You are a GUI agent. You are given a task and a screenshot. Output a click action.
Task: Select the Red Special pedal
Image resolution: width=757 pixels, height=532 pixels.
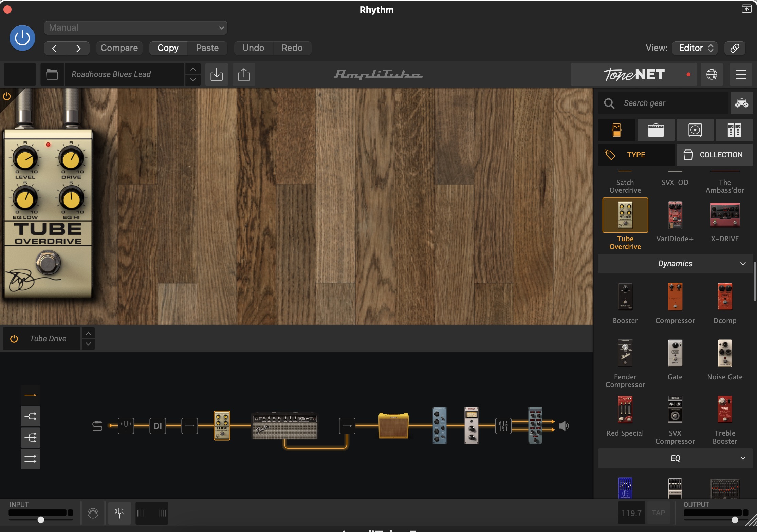625,410
